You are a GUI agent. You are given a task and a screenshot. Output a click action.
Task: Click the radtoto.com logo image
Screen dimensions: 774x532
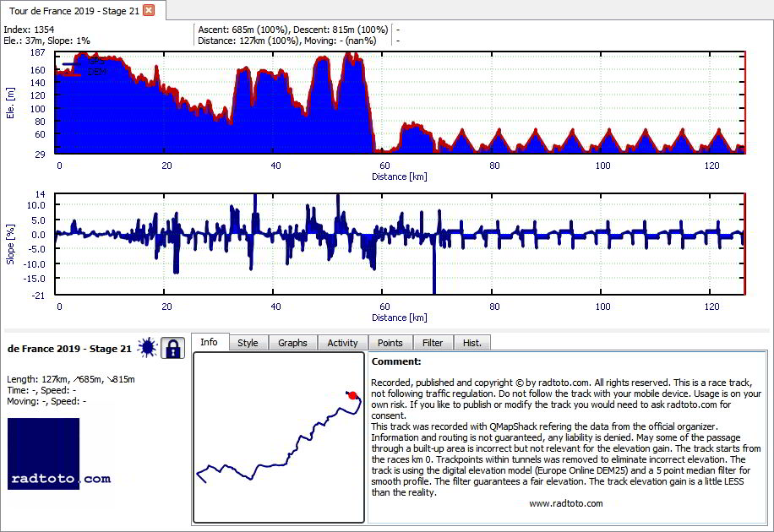59,454
